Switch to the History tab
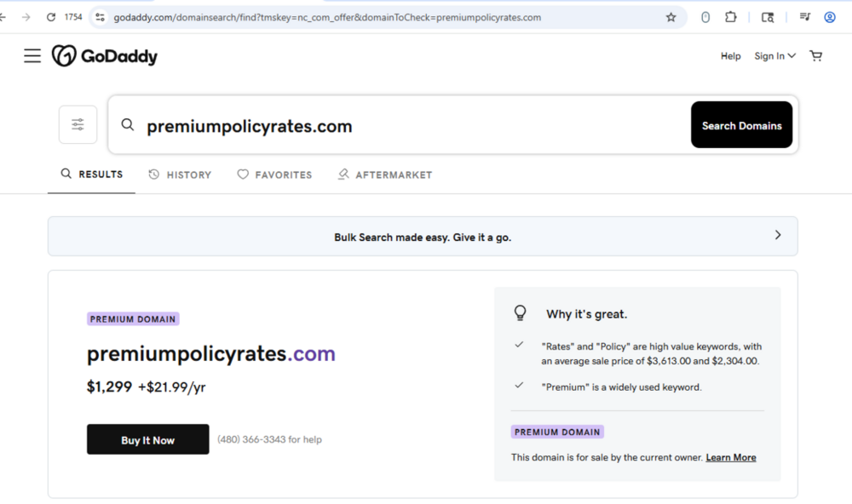The height and width of the screenshot is (504, 852). pyautogui.click(x=180, y=175)
